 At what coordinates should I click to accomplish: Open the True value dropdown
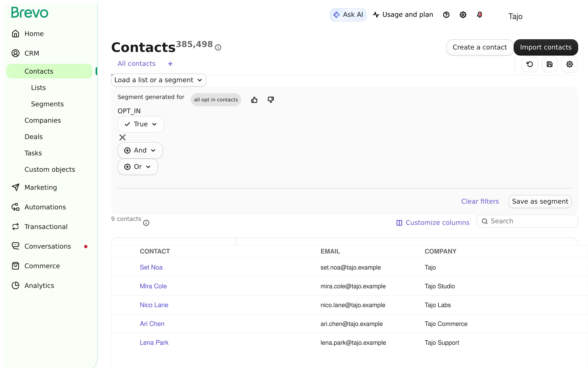tap(141, 124)
